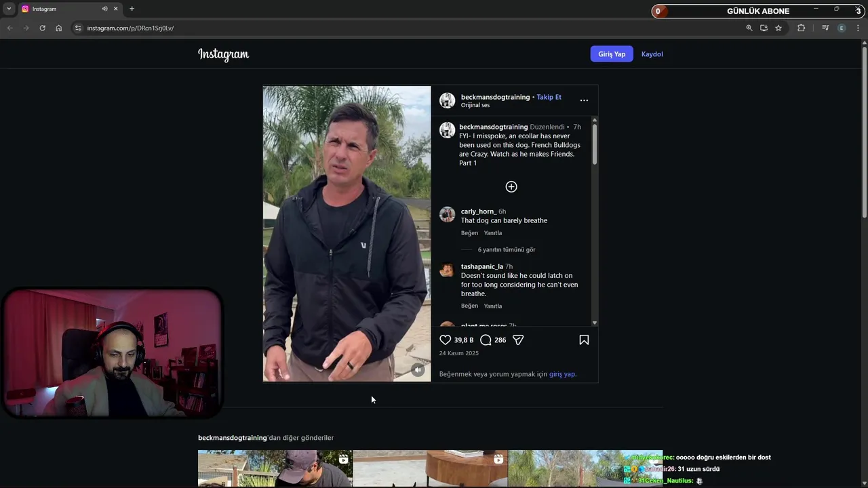Follow account via Takip Et
Screen dimensions: 868x488
549,97
